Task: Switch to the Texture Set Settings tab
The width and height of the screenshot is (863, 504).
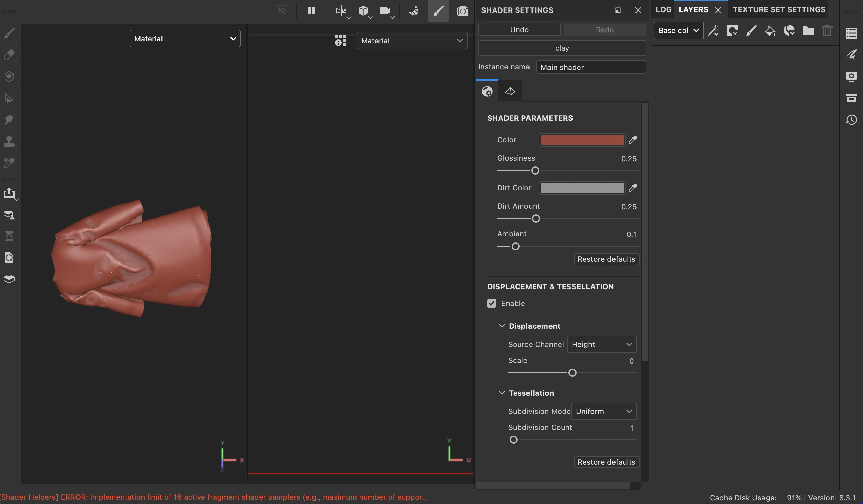Action: [x=779, y=9]
